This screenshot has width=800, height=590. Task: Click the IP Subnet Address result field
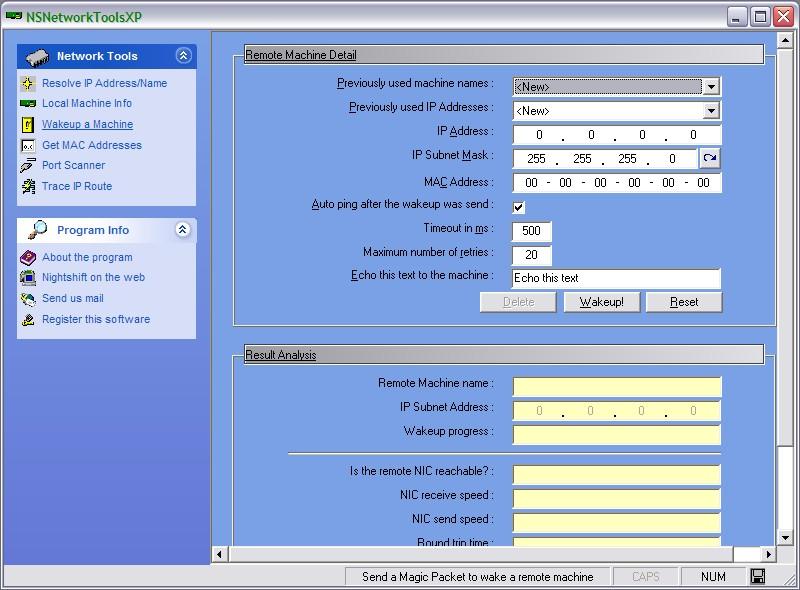point(617,410)
